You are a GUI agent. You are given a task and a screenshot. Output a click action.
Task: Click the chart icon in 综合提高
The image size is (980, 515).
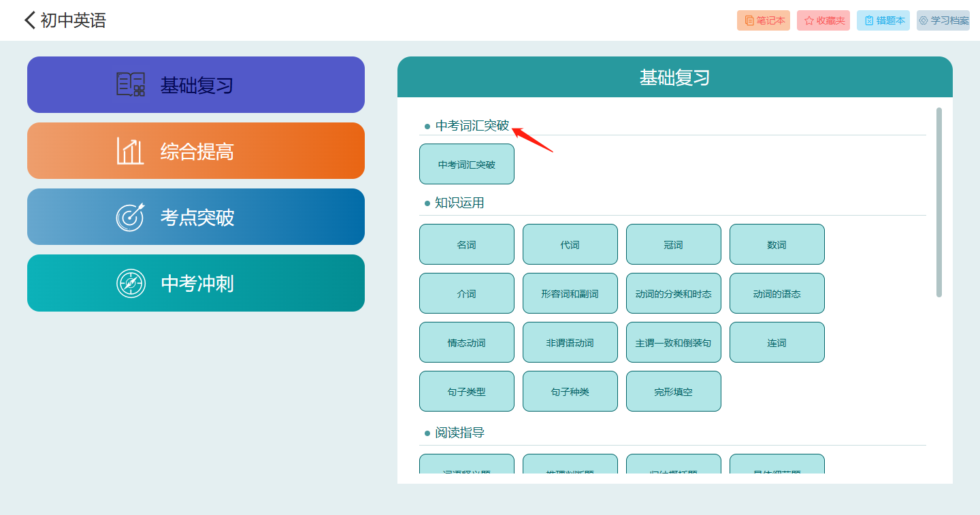point(131,151)
